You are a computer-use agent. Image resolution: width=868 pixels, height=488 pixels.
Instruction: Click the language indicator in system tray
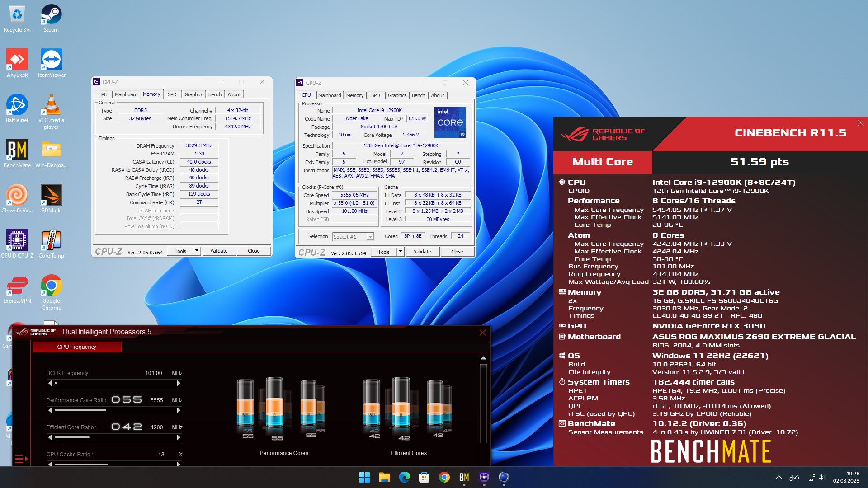pyautogui.click(x=794, y=477)
